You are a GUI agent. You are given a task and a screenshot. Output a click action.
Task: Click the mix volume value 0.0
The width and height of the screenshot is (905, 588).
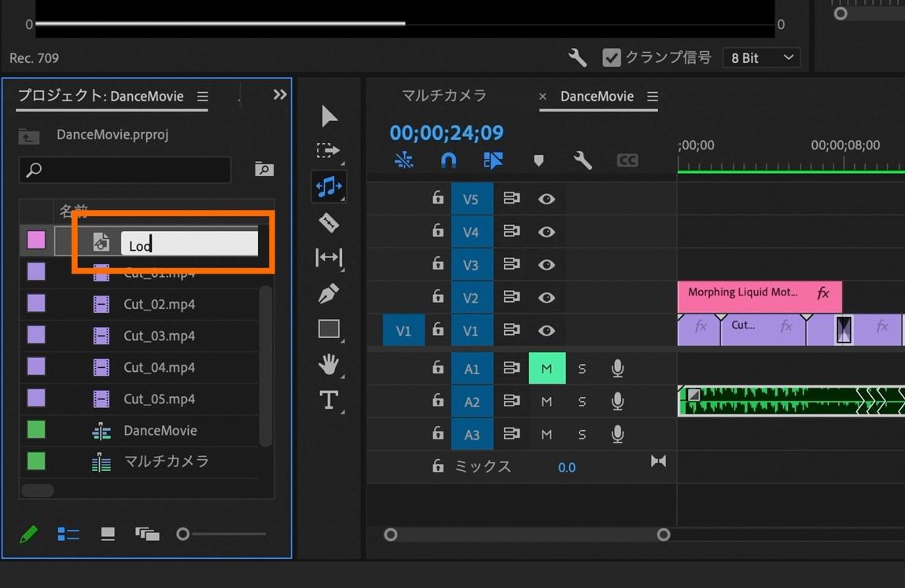click(x=566, y=468)
